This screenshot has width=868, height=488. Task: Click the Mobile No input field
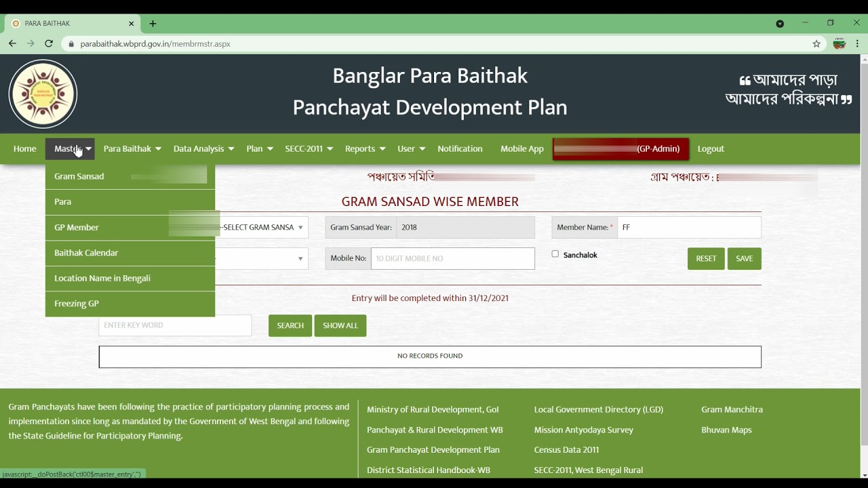(453, 258)
